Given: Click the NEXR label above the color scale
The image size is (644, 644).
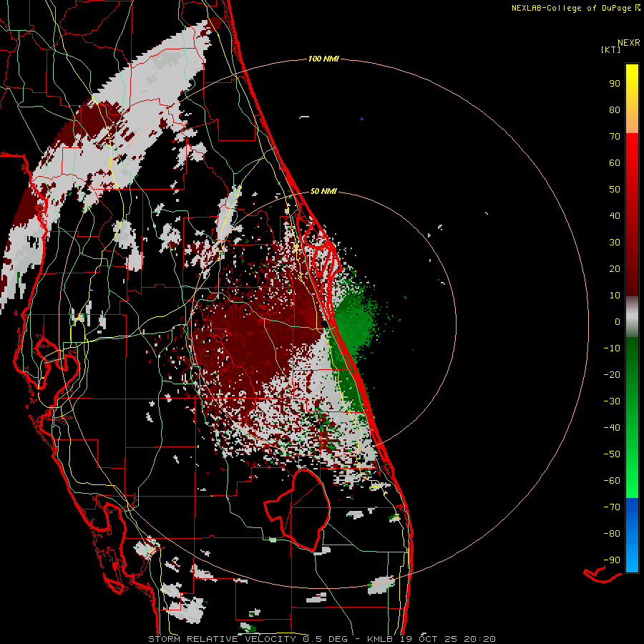Looking at the screenshot, I should point(629,43).
